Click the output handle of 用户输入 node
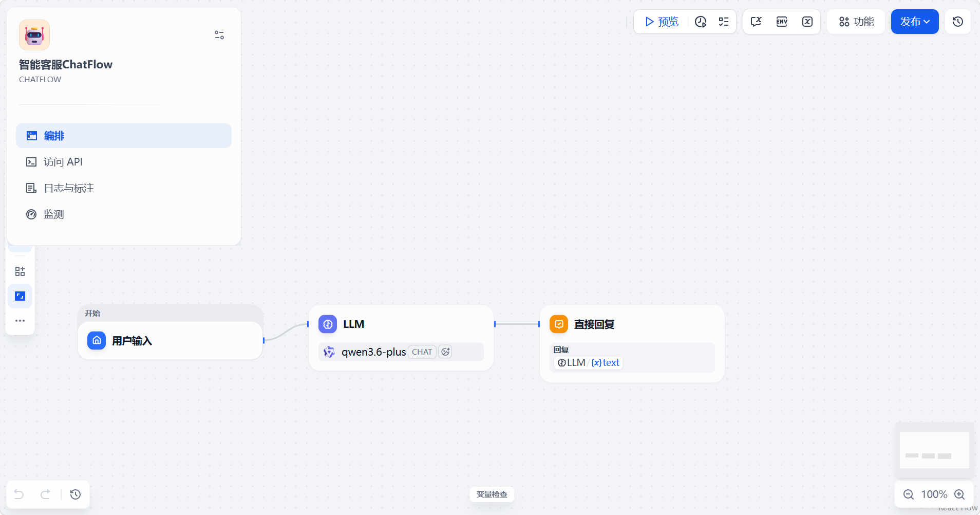The image size is (980, 515). (x=263, y=340)
